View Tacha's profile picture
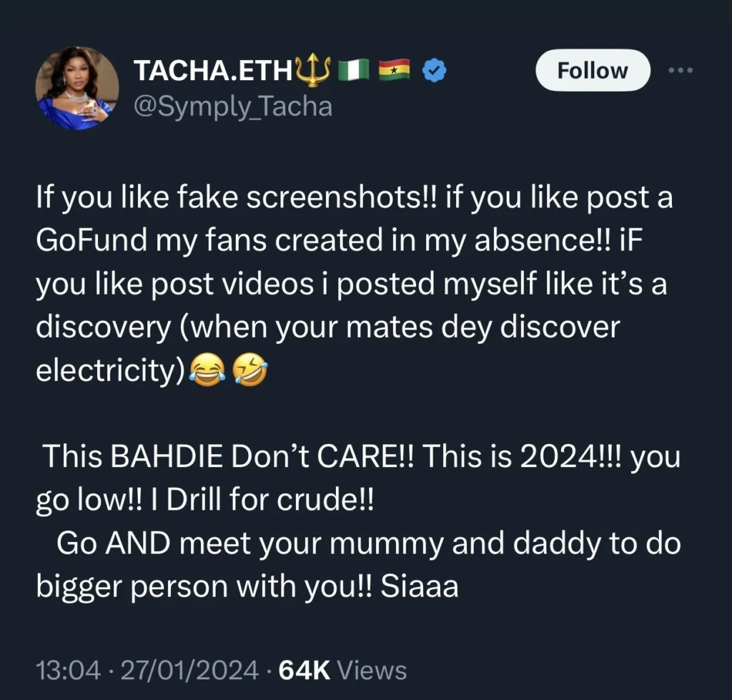Screen dimensions: 732x700 point(79,87)
